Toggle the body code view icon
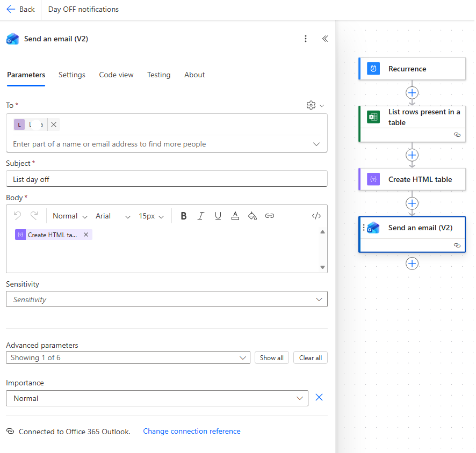Image resolution: width=476 pixels, height=453 pixels. coord(316,216)
